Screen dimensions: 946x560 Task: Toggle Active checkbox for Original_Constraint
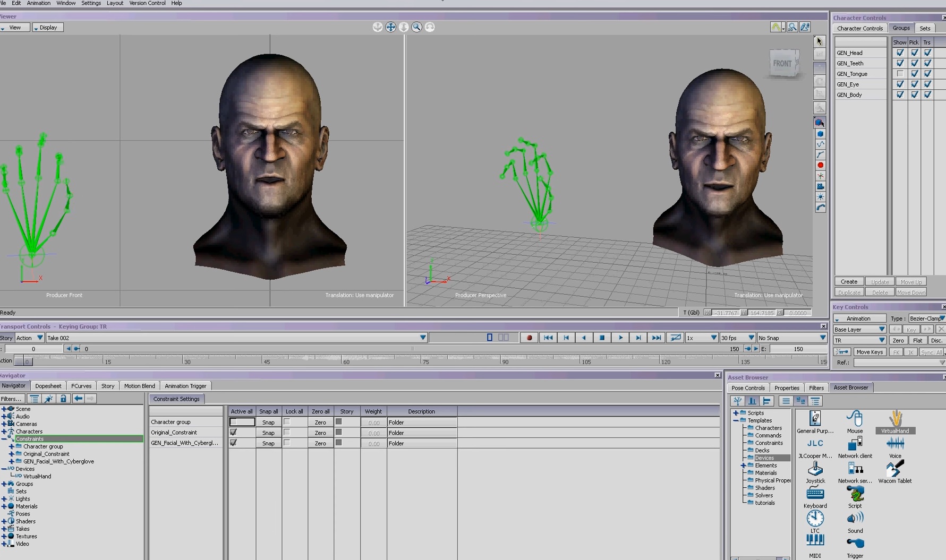tap(233, 432)
